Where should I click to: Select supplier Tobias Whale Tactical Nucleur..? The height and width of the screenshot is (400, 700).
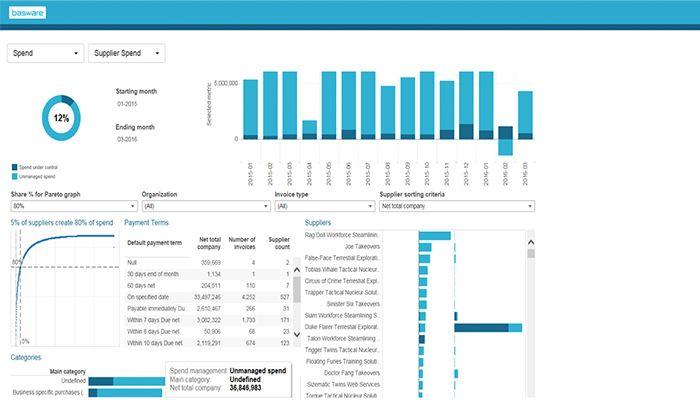(342, 270)
